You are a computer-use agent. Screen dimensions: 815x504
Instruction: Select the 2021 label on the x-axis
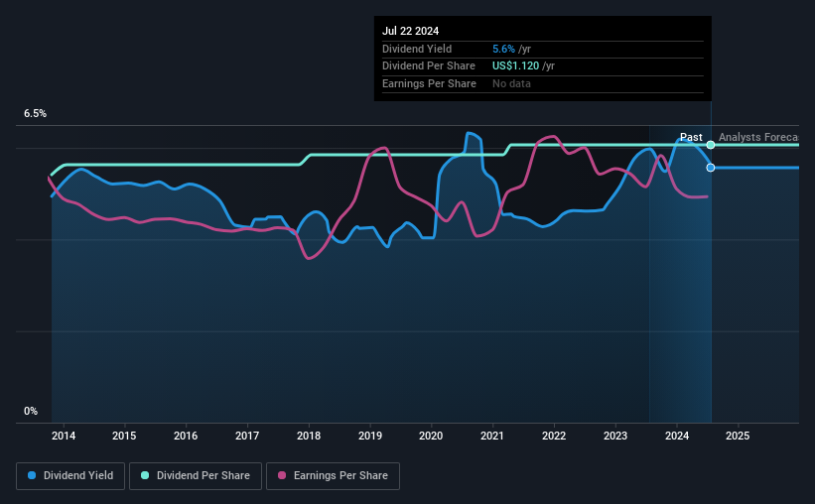click(492, 436)
